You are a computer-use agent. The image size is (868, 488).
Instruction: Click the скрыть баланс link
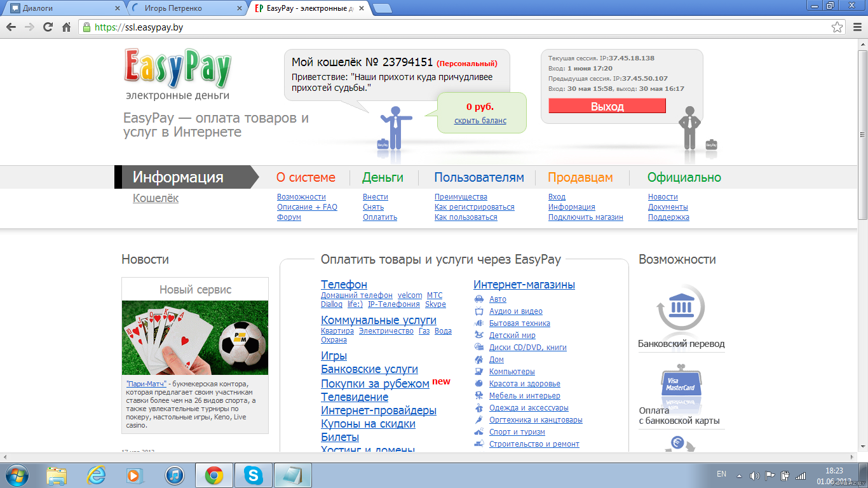click(480, 121)
